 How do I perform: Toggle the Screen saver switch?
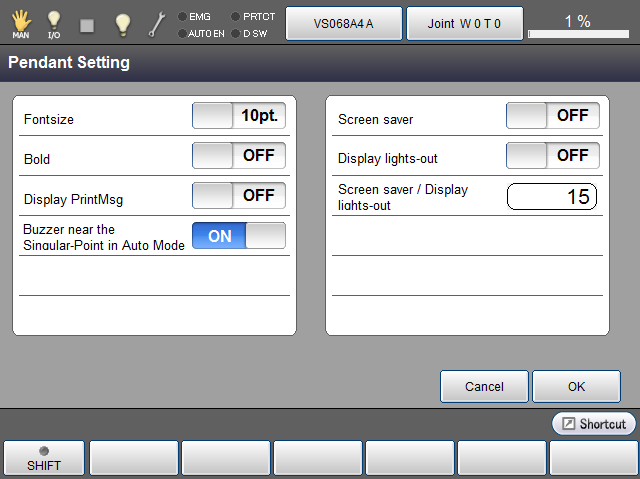(x=553, y=115)
